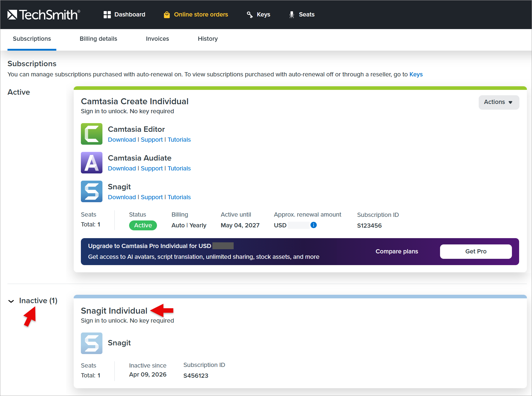532x396 pixels.
Task: Go to the Keys navigation item
Action: (x=259, y=15)
